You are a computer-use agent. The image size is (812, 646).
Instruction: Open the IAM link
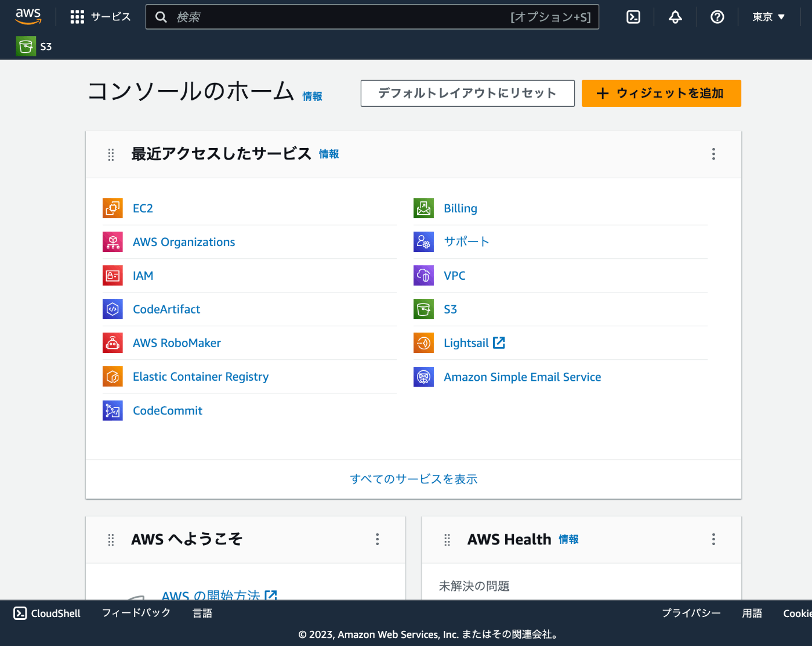click(x=143, y=276)
